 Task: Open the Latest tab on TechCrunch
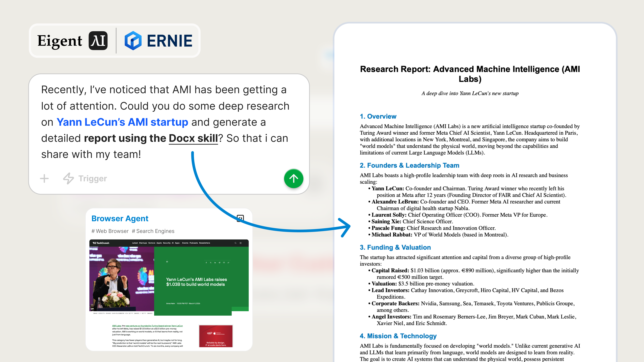(135, 243)
